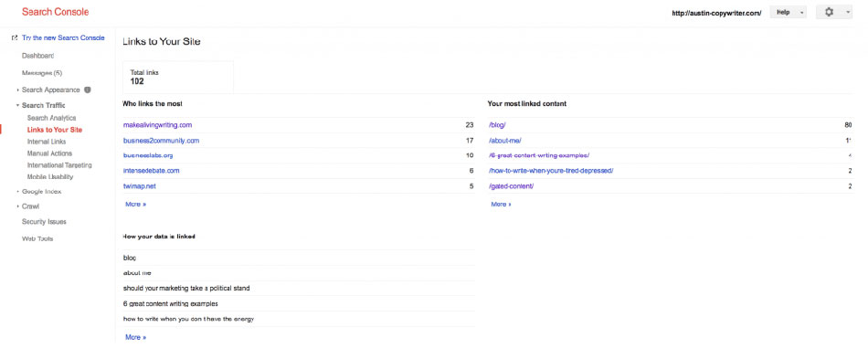868x359 pixels.
Task: Expand the Crawl section
Action: coord(17,206)
